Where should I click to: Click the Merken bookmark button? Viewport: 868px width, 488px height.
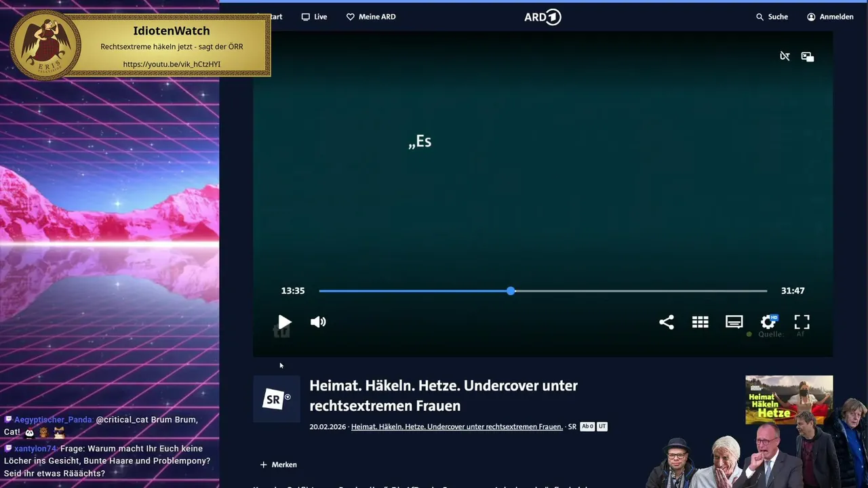[x=279, y=465]
